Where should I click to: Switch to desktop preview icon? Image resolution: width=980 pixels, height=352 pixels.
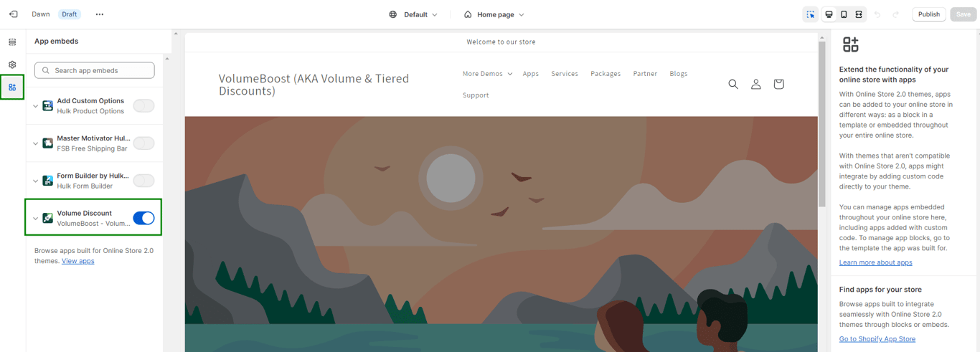click(x=829, y=14)
